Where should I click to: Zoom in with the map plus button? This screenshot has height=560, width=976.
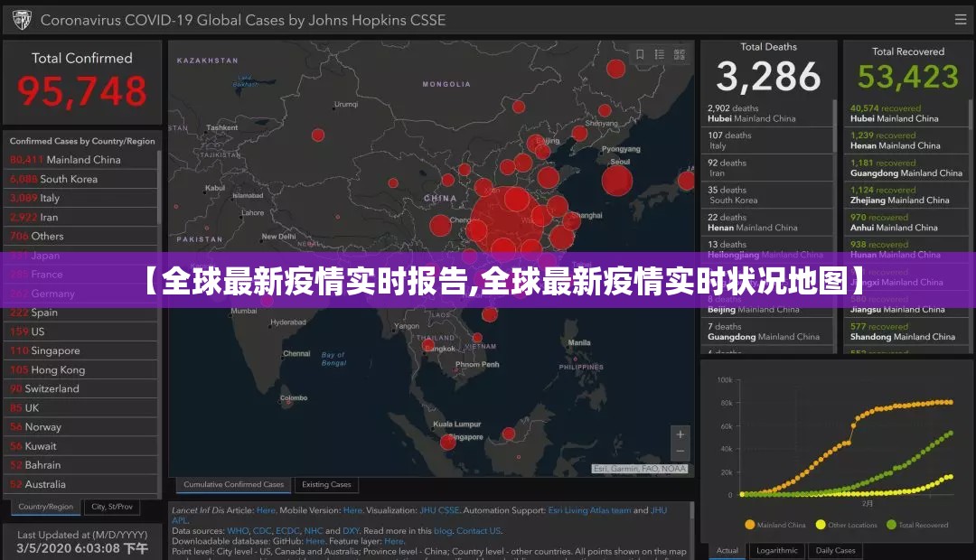pos(680,434)
